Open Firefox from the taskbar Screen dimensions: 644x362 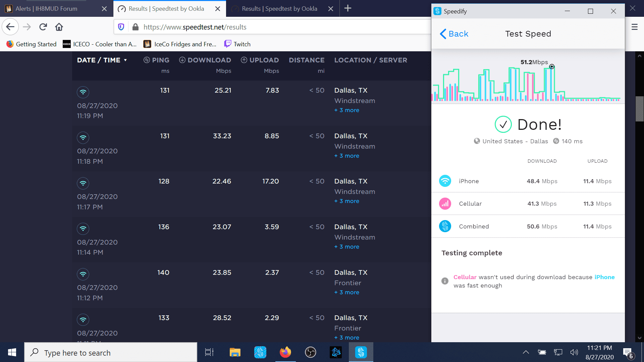point(285,352)
